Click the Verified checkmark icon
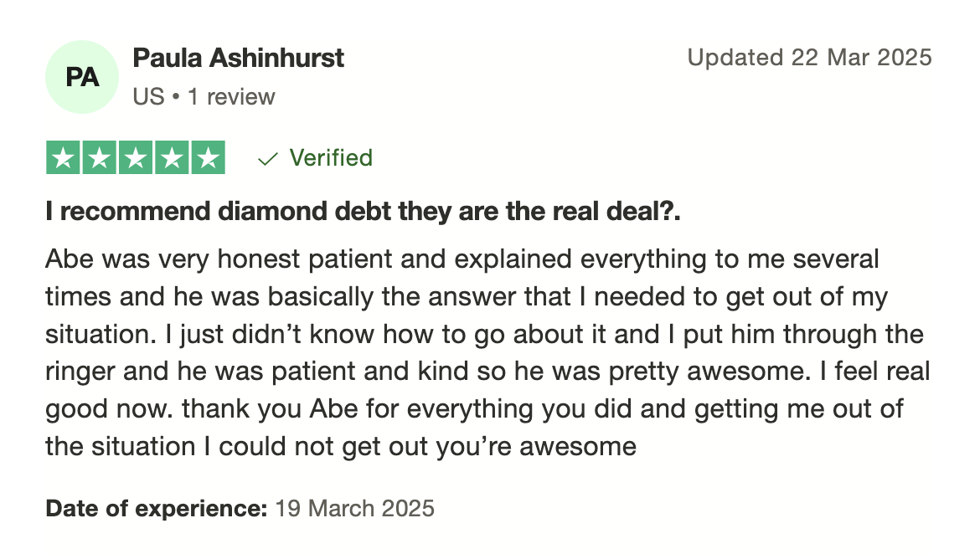 [267, 159]
